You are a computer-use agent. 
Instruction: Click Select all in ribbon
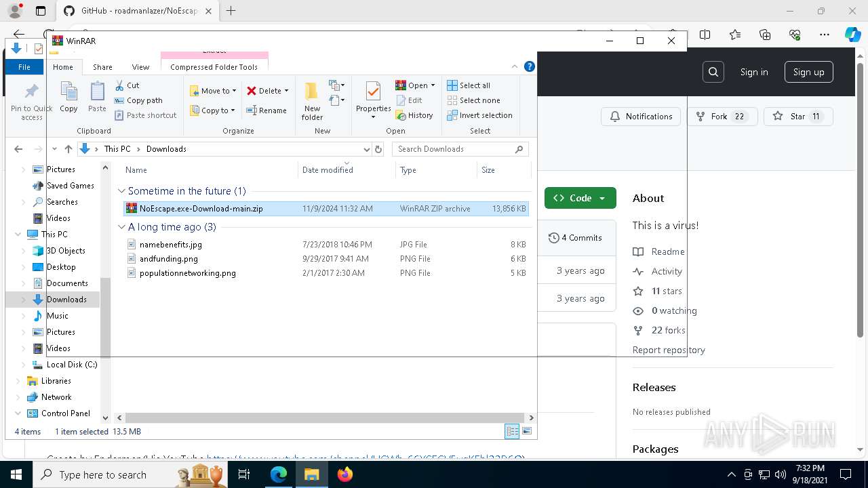[x=469, y=85]
